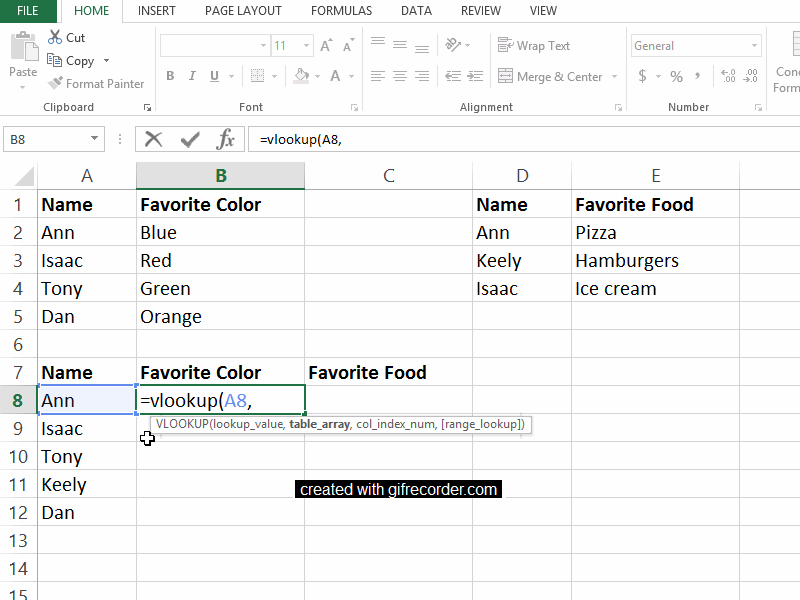
Task: Click the Format Painter brush
Action: tap(55, 83)
